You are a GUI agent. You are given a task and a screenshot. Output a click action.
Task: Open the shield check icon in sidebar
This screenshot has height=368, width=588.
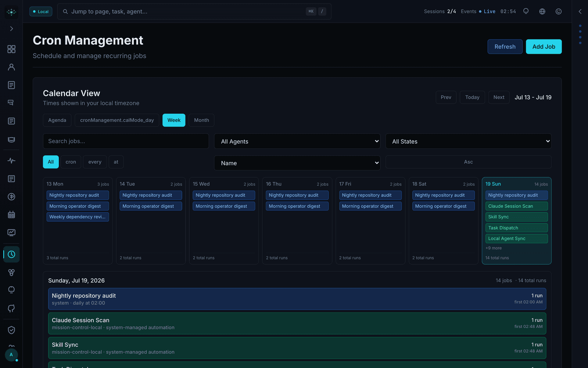pyautogui.click(x=11, y=330)
